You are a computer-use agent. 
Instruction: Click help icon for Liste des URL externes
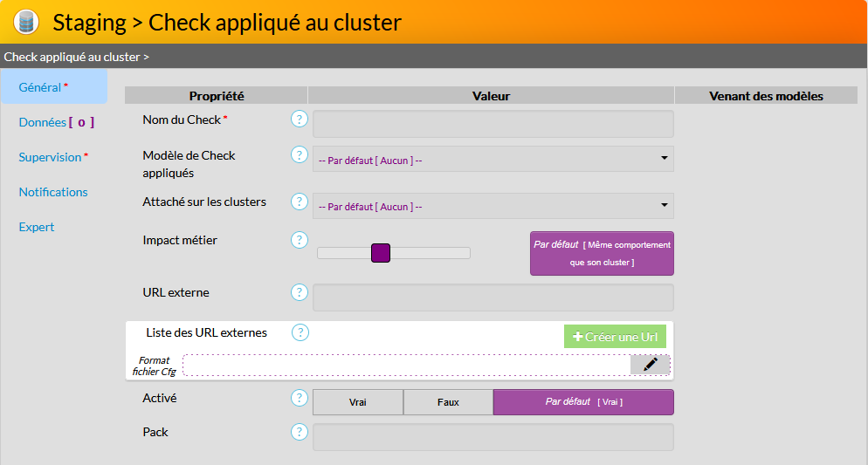[300, 332]
